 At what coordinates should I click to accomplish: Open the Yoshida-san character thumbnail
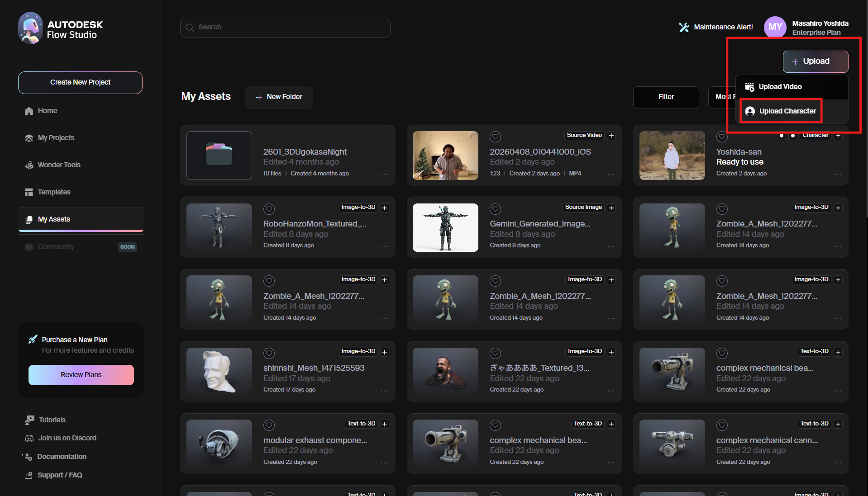[672, 156]
